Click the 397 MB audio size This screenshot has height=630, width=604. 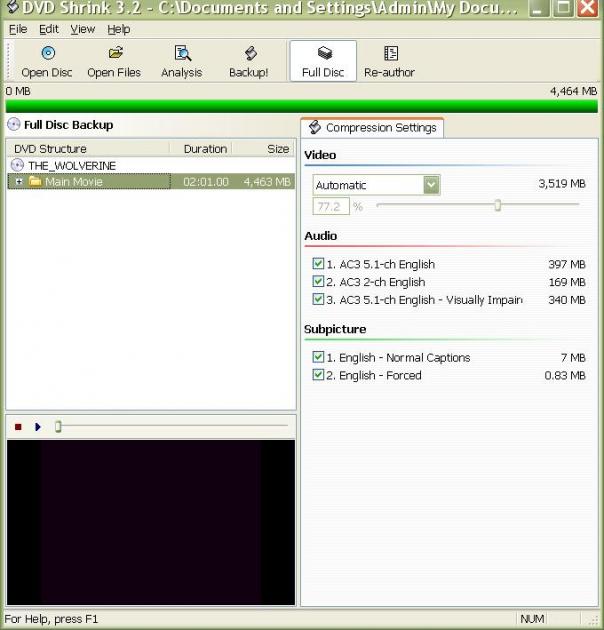coord(567,264)
